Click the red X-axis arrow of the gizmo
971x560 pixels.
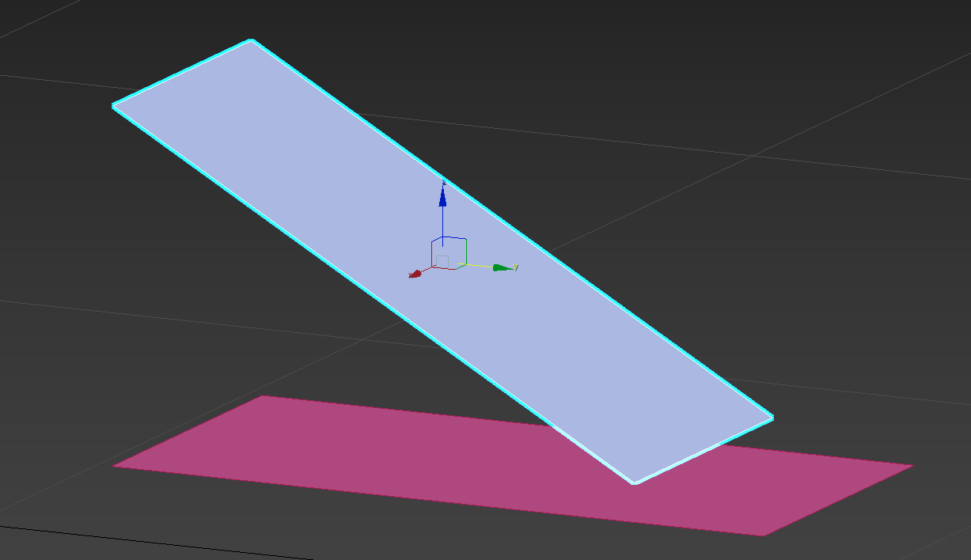point(415,272)
